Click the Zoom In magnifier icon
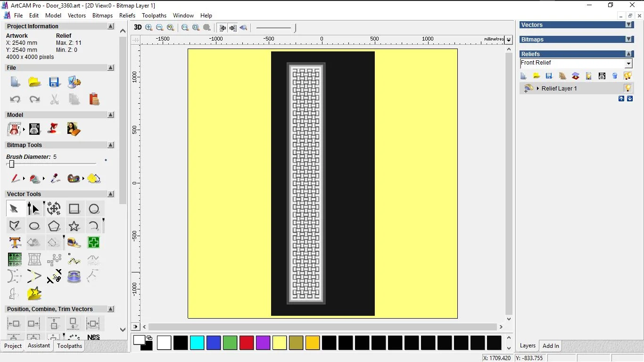Image resolution: width=644 pixels, height=362 pixels. [149, 28]
